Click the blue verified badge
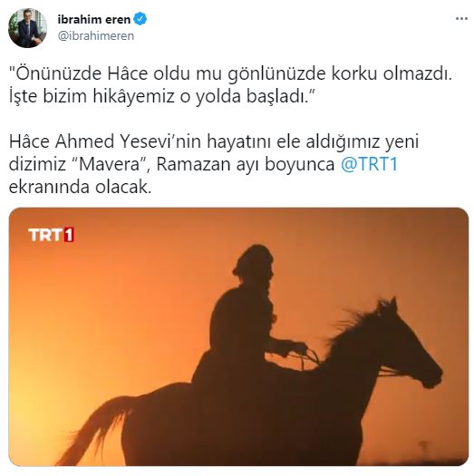The image size is (474, 476). [x=140, y=19]
